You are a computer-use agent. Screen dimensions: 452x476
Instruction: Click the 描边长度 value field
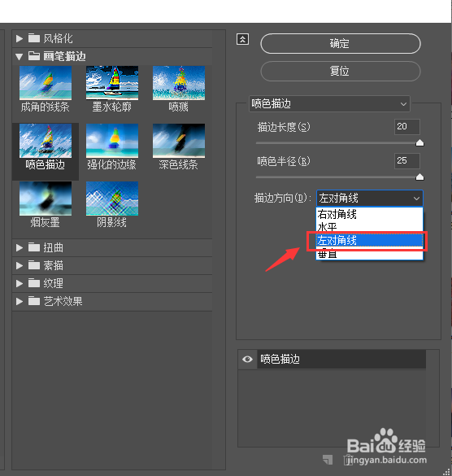click(407, 127)
